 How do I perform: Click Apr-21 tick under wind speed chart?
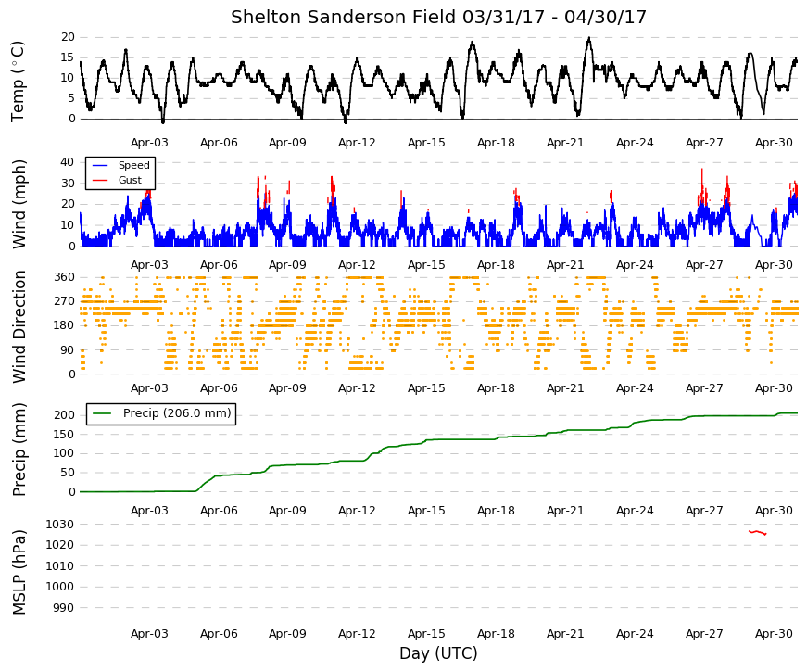click(565, 265)
